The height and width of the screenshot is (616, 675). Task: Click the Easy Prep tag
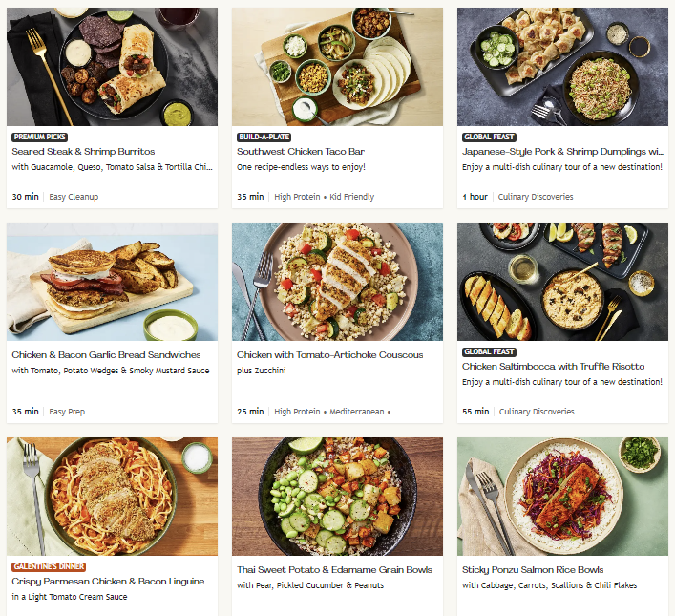[67, 412]
